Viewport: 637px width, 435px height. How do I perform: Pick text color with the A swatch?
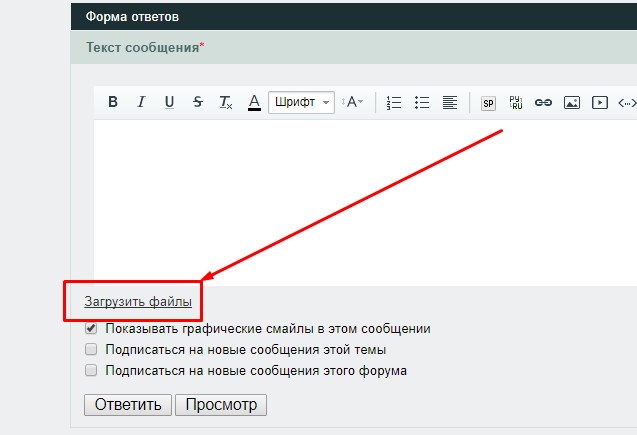point(254,102)
